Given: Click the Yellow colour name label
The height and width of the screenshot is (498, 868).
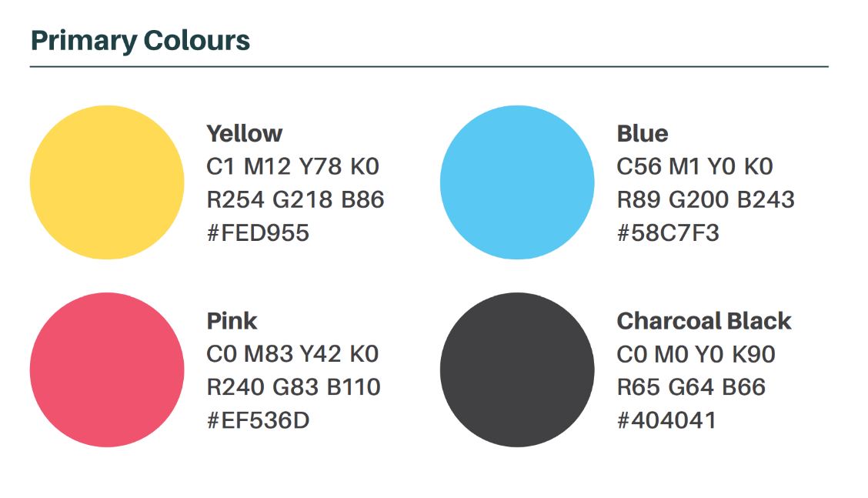Looking at the screenshot, I should pyautogui.click(x=244, y=134).
